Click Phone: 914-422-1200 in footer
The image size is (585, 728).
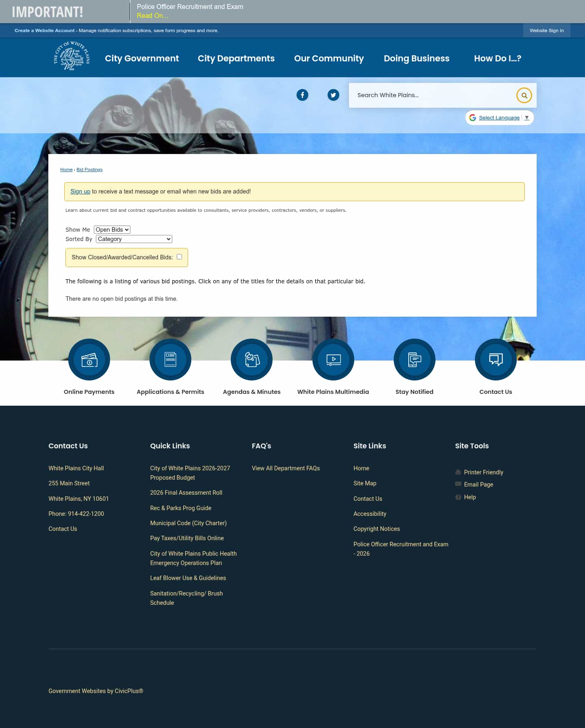(76, 514)
